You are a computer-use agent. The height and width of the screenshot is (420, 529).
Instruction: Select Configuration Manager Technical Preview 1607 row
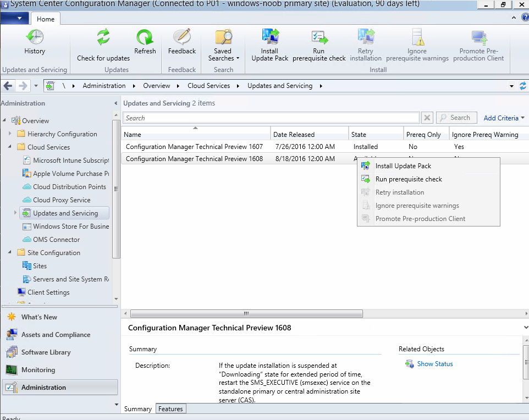325,146
